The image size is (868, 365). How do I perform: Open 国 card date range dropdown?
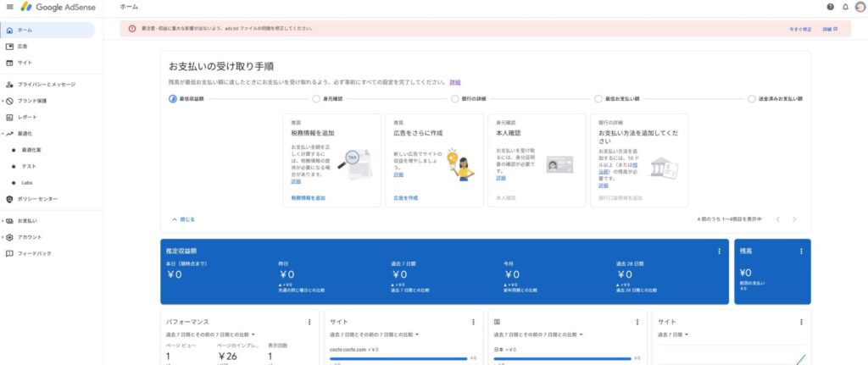pos(538,335)
